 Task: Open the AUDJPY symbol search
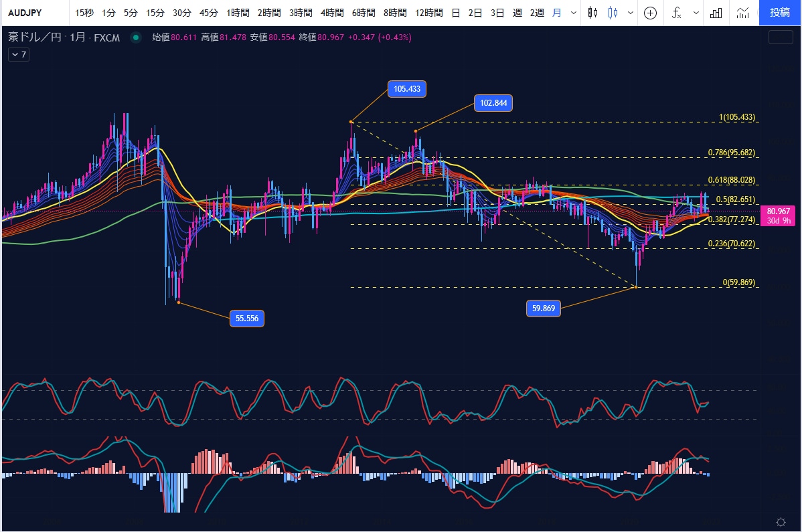tap(25, 13)
